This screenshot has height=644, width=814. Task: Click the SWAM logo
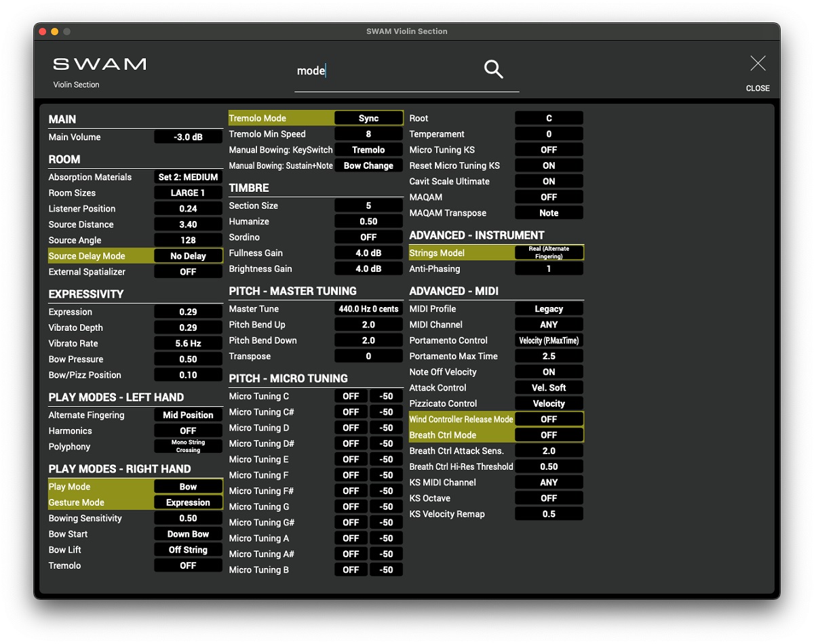click(100, 64)
